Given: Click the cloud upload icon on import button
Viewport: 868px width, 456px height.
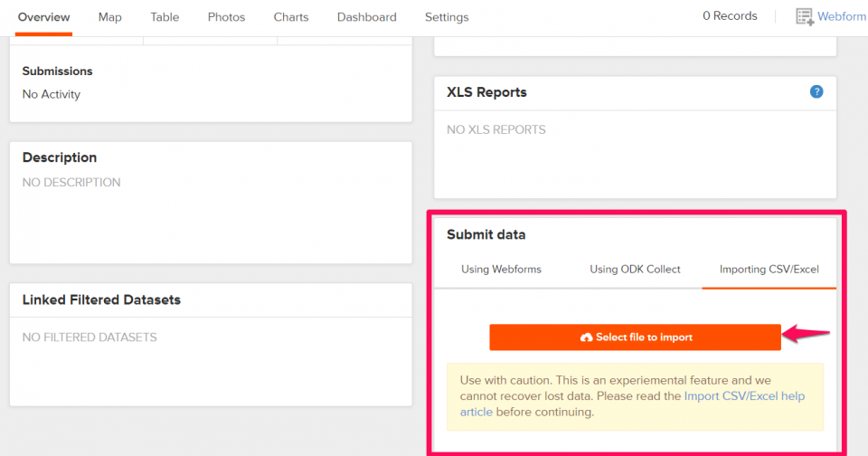Looking at the screenshot, I should coord(586,337).
